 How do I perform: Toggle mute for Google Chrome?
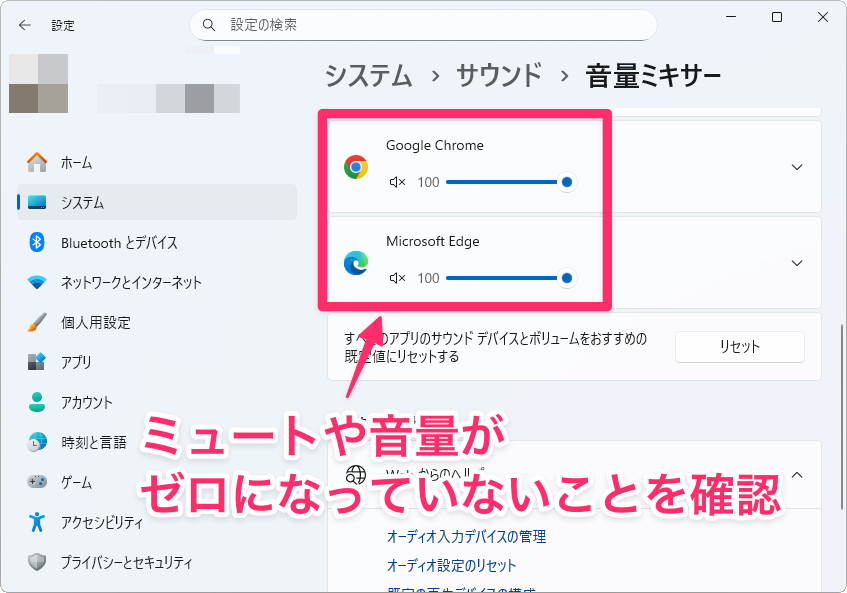pyautogui.click(x=398, y=182)
